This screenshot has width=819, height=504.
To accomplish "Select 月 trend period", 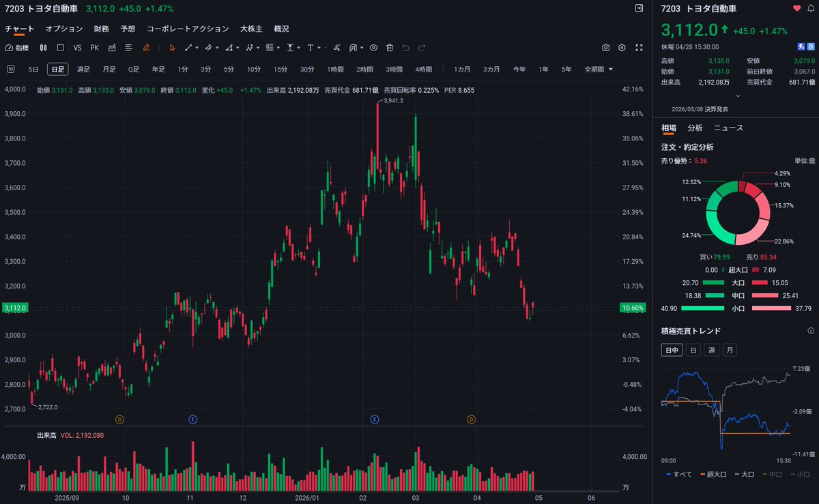I will 730,350.
